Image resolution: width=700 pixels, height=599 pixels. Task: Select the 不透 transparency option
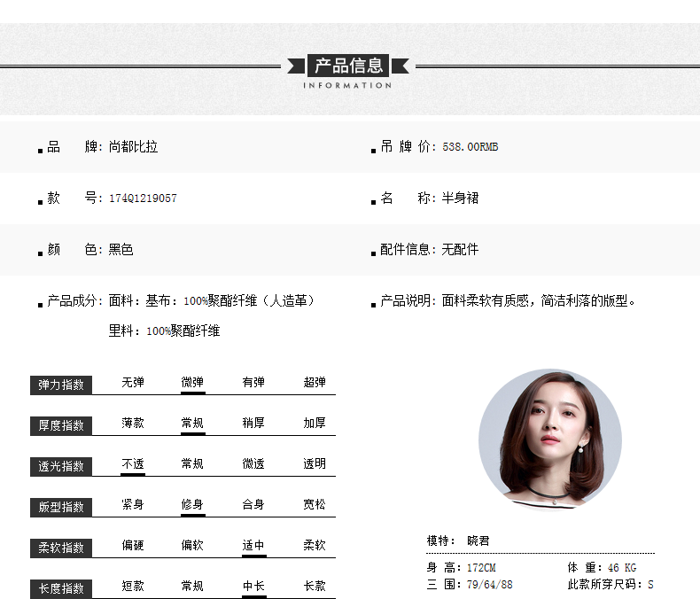pyautogui.click(x=133, y=463)
